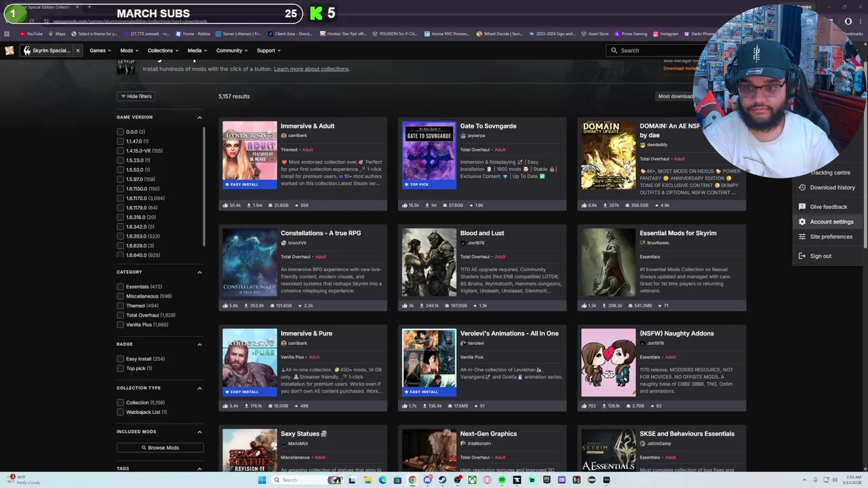This screenshot has height=488, width=868.
Task: Click the Nexus Mods logo icon
Action: 9,50
